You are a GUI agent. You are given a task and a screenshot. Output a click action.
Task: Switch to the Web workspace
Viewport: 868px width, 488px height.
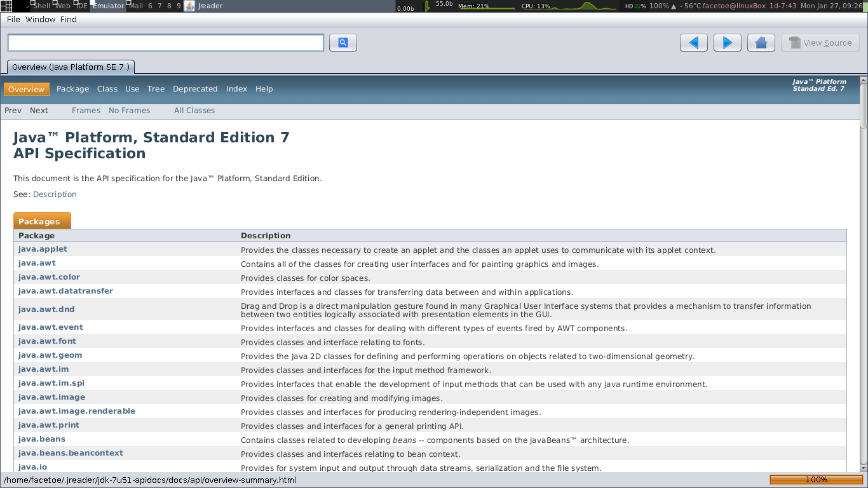click(62, 6)
